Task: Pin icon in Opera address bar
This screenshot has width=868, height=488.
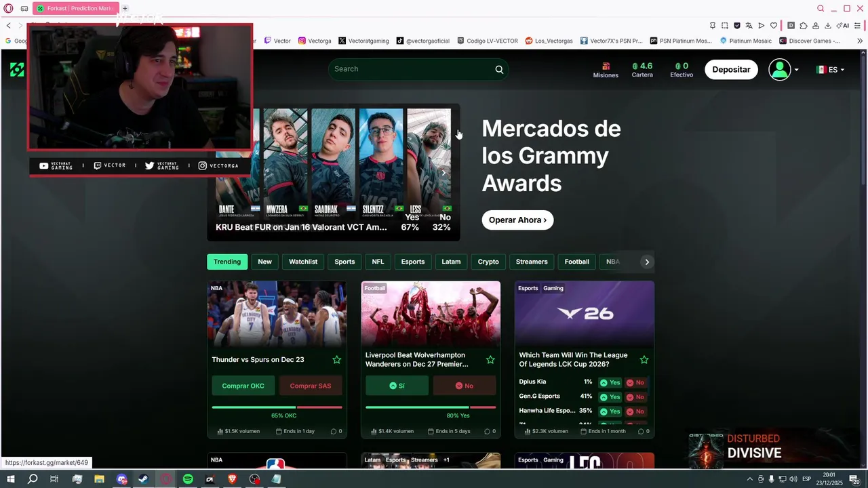Action: (x=713, y=26)
